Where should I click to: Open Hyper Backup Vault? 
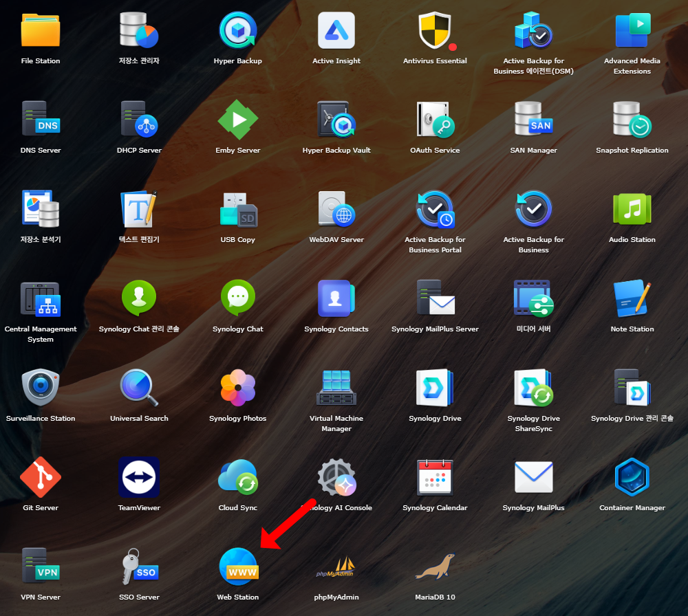point(336,120)
